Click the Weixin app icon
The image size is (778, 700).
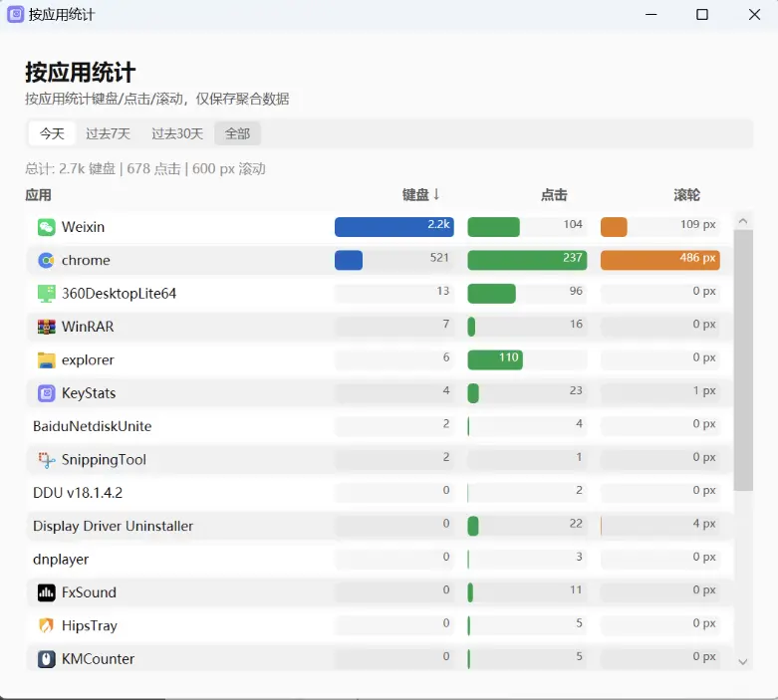coord(46,227)
